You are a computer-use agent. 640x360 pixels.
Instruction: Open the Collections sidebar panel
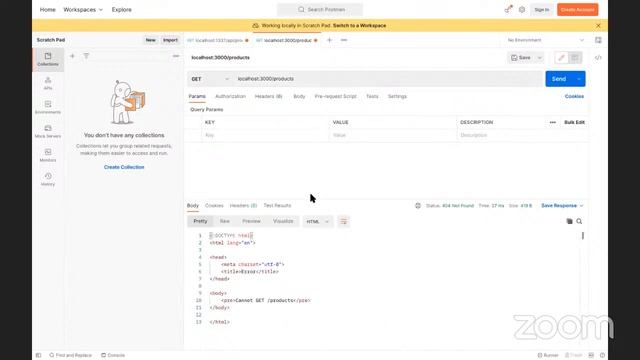(x=48, y=59)
